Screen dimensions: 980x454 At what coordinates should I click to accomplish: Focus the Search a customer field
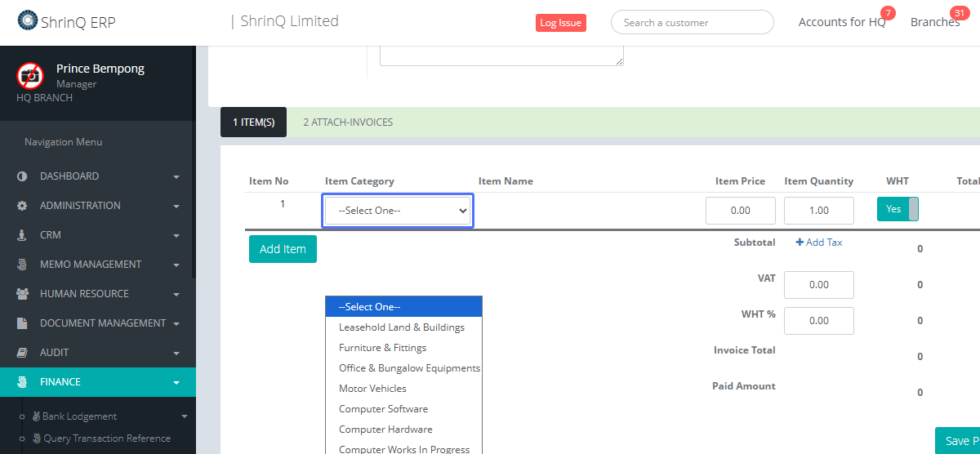[692, 23]
